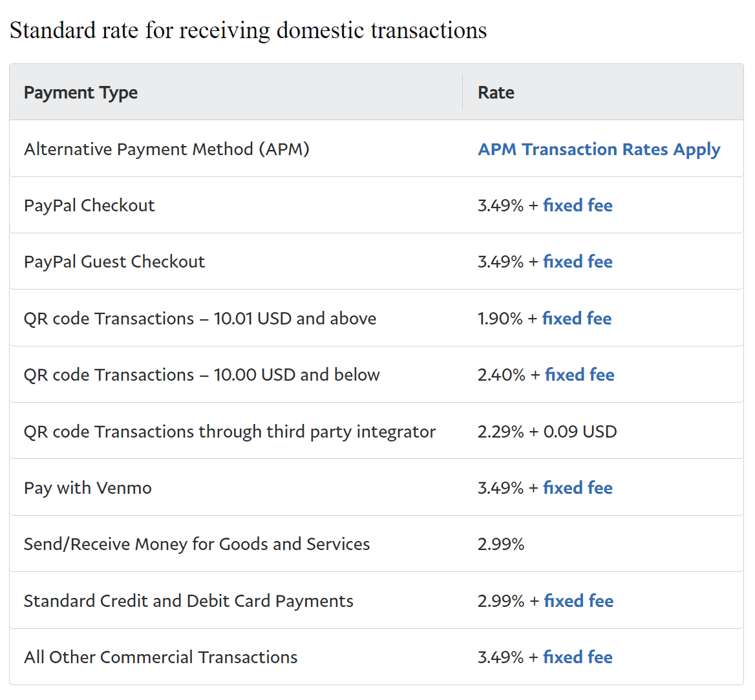Select the Rate column header
Screen dimensions: 755x700
pyautogui.click(x=496, y=92)
